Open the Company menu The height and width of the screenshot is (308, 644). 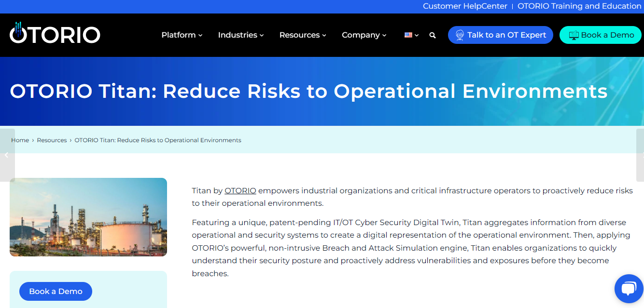tap(364, 35)
